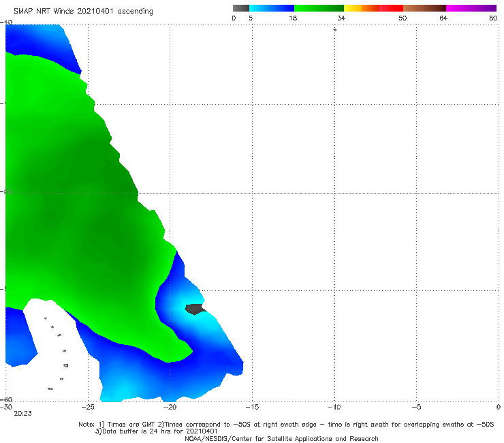The image size is (504, 443).
Task: Click the '-20' longitude axis label
Action: point(170,408)
